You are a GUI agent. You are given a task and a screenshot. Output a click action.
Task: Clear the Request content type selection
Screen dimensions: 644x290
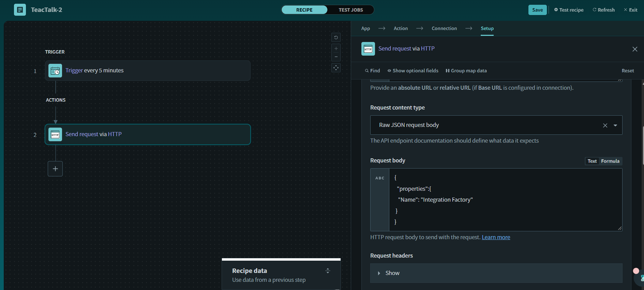pyautogui.click(x=605, y=125)
